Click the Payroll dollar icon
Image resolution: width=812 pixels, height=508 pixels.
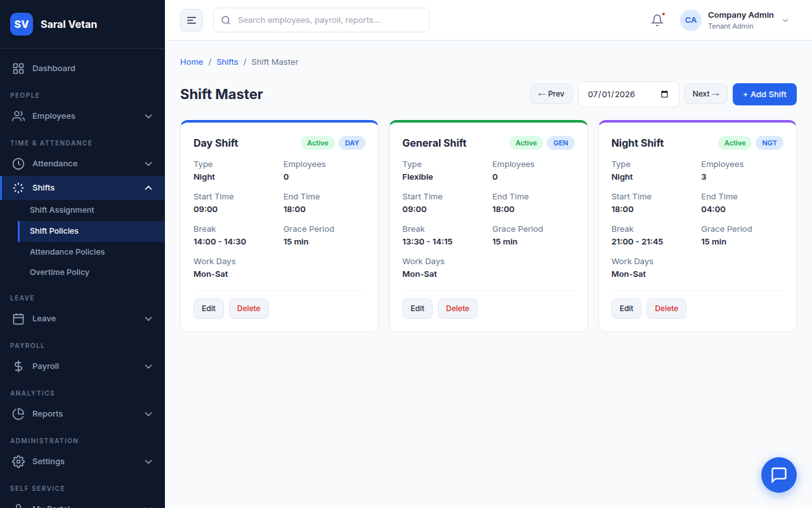[x=18, y=366]
